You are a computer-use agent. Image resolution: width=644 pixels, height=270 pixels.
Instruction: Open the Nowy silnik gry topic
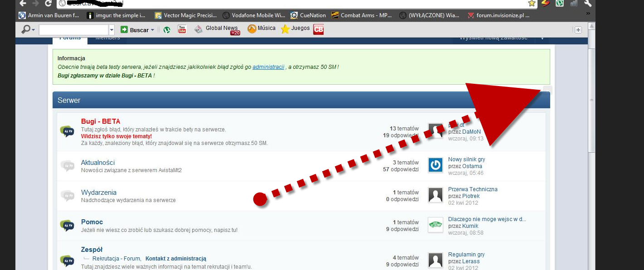pos(466,159)
